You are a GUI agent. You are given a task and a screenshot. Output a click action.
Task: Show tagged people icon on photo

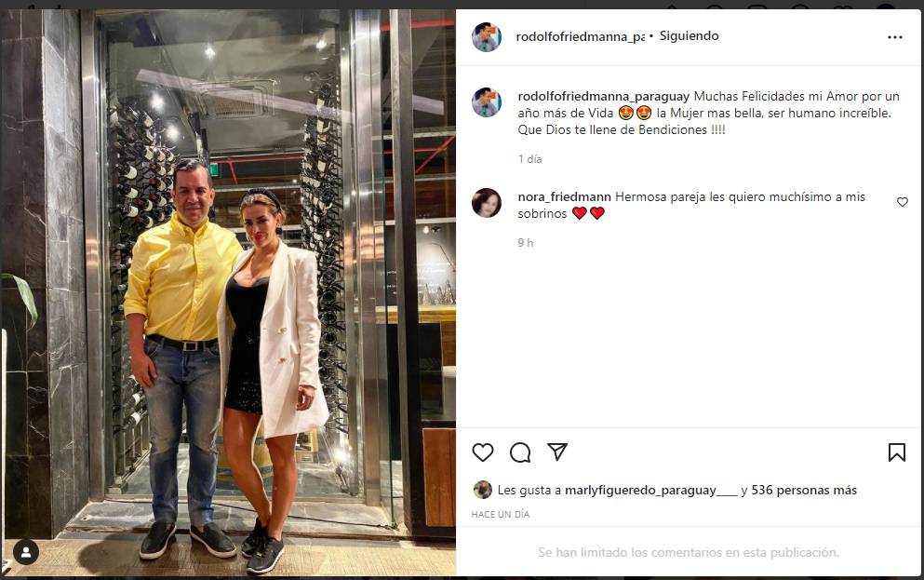tap(26, 552)
